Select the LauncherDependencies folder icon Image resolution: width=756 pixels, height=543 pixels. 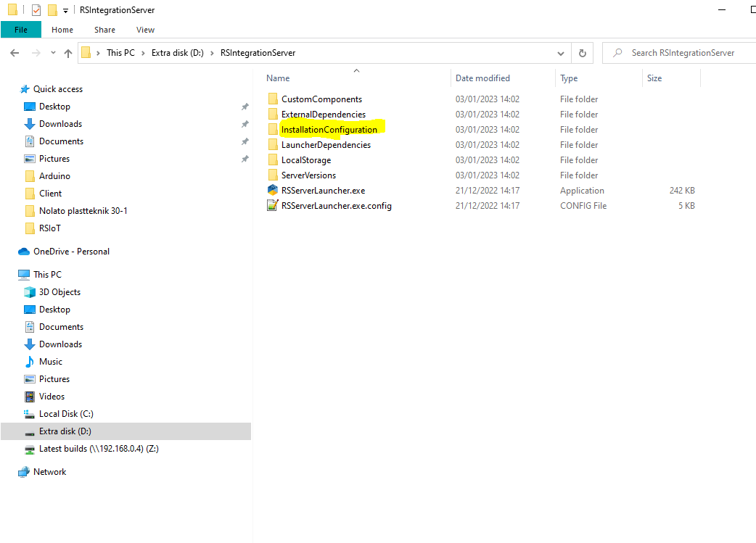pyautogui.click(x=273, y=145)
